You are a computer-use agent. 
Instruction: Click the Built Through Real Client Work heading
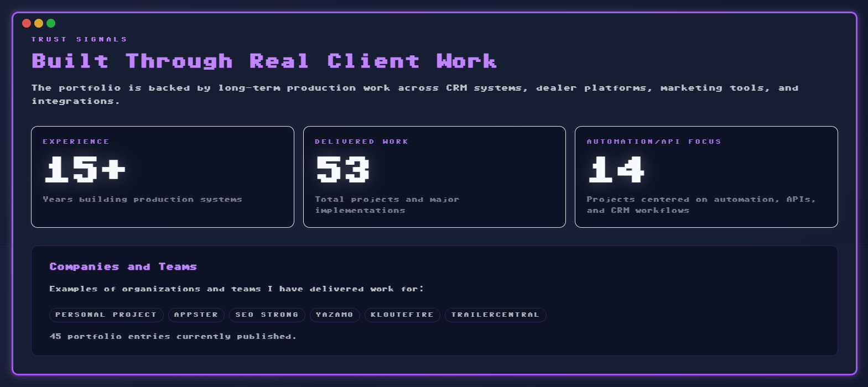point(264,61)
